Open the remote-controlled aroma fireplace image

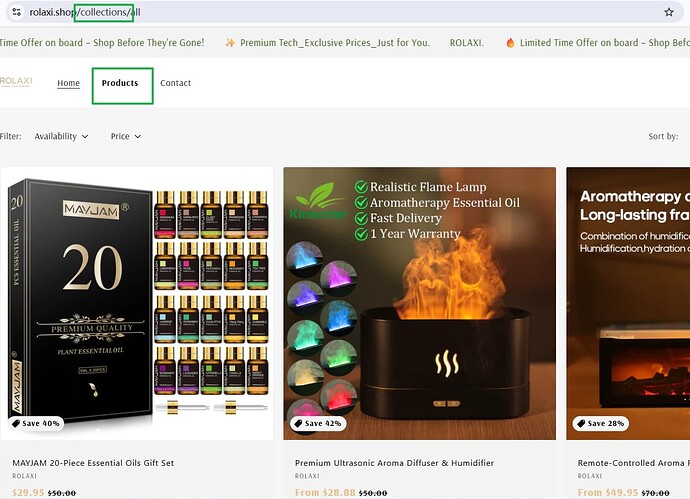628,303
